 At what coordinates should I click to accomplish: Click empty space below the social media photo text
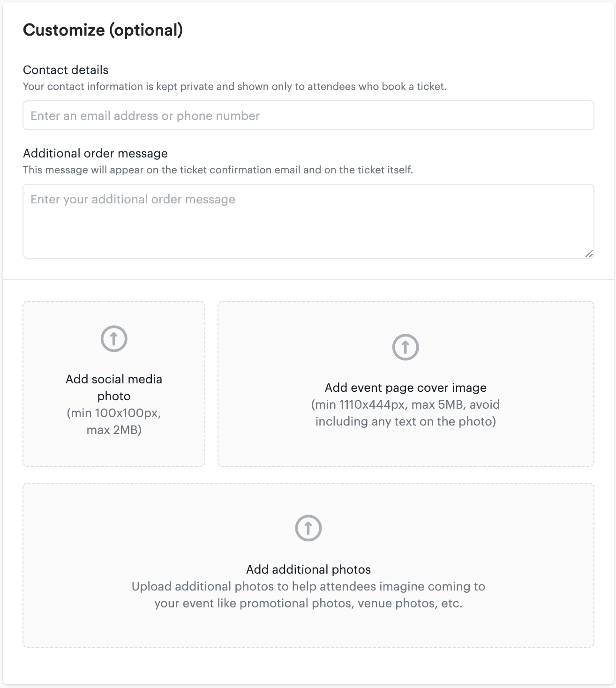pos(114,451)
